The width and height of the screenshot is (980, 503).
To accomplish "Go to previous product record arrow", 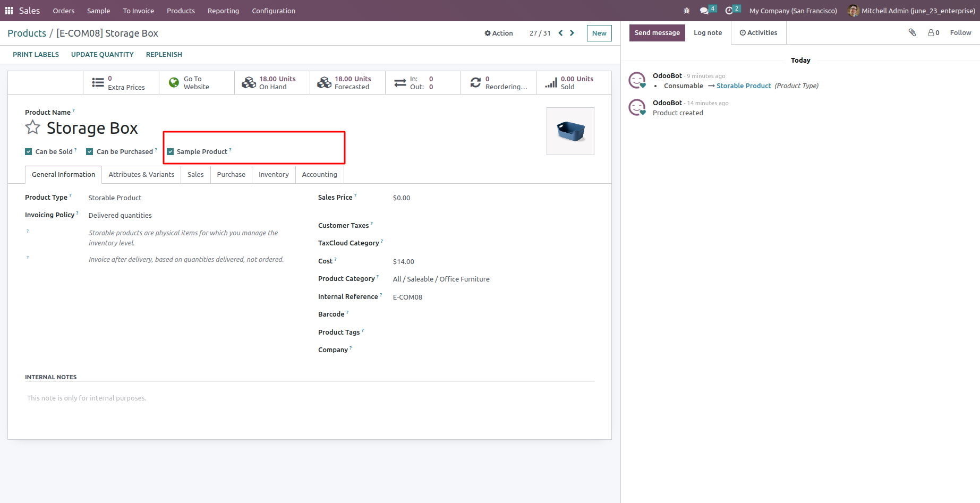I will click(x=560, y=33).
